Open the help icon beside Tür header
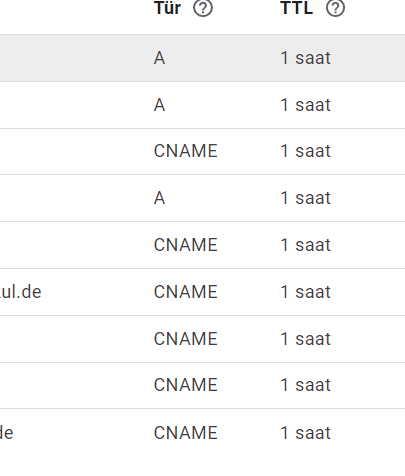Image resolution: width=405 pixels, height=476 pixels. (203, 8)
